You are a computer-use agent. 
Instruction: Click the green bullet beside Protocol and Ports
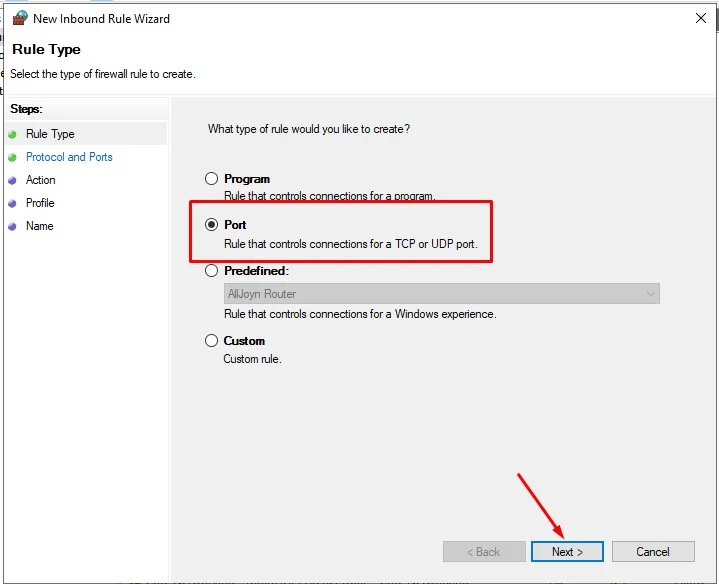(x=12, y=157)
